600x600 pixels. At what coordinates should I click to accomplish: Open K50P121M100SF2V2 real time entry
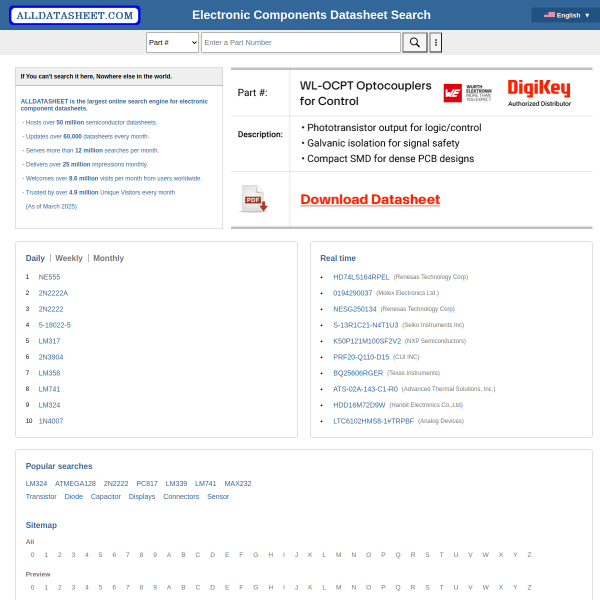tap(367, 341)
